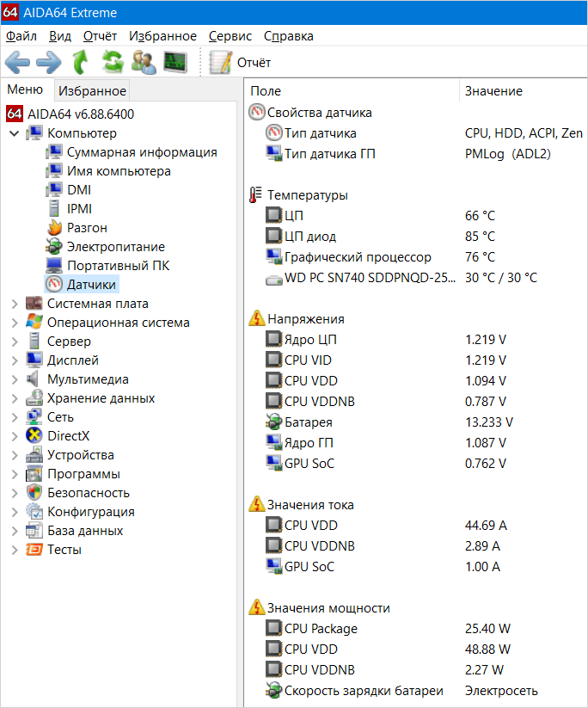The image size is (588, 708).
Task: Click the CPU Package 25.40 W value
Action: [487, 629]
